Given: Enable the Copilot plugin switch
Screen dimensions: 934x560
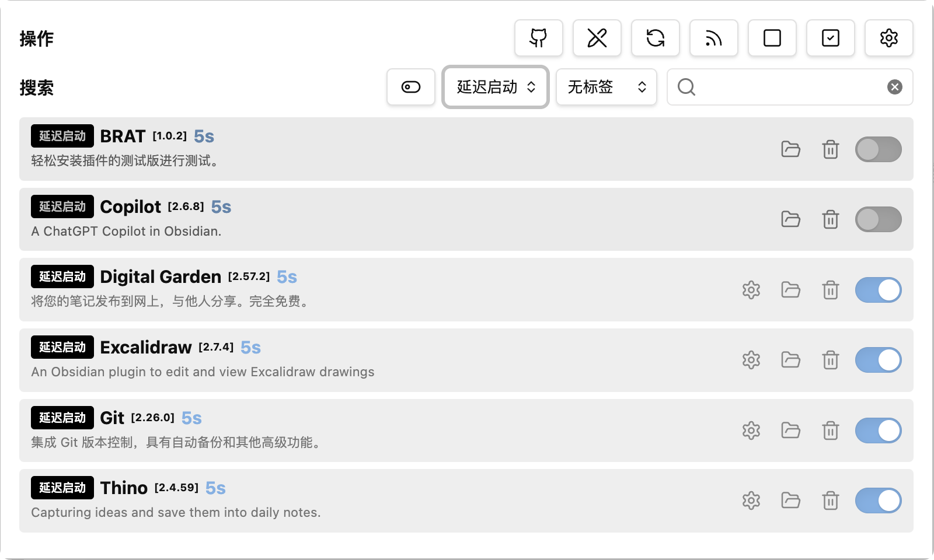Looking at the screenshot, I should click(878, 219).
